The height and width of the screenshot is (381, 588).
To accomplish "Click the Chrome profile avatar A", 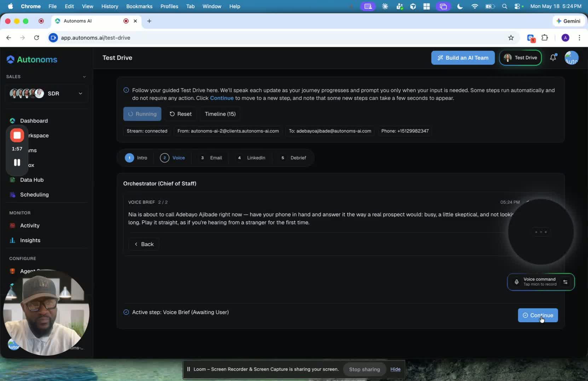I will click(x=565, y=38).
